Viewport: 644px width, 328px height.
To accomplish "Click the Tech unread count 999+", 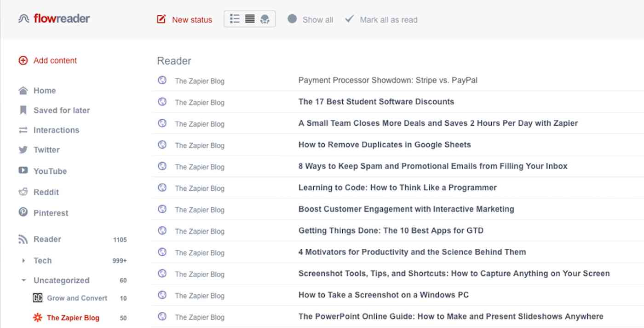I will 120,261.
